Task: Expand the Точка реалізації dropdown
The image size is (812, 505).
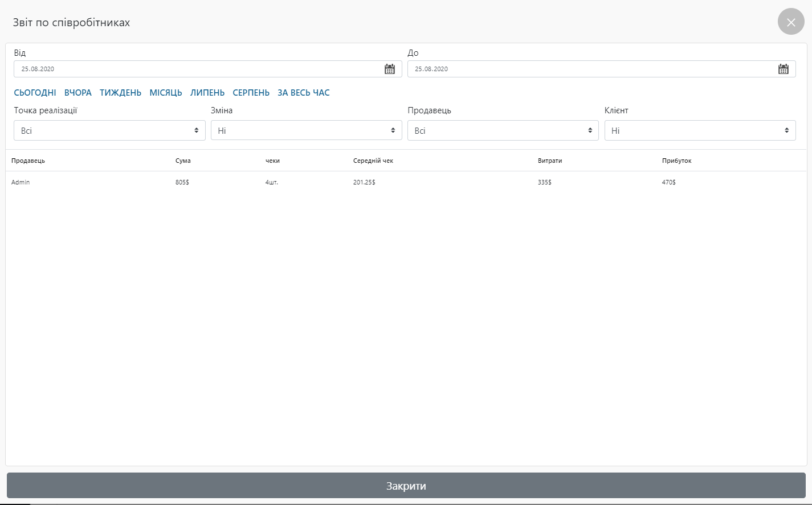Action: coord(109,130)
